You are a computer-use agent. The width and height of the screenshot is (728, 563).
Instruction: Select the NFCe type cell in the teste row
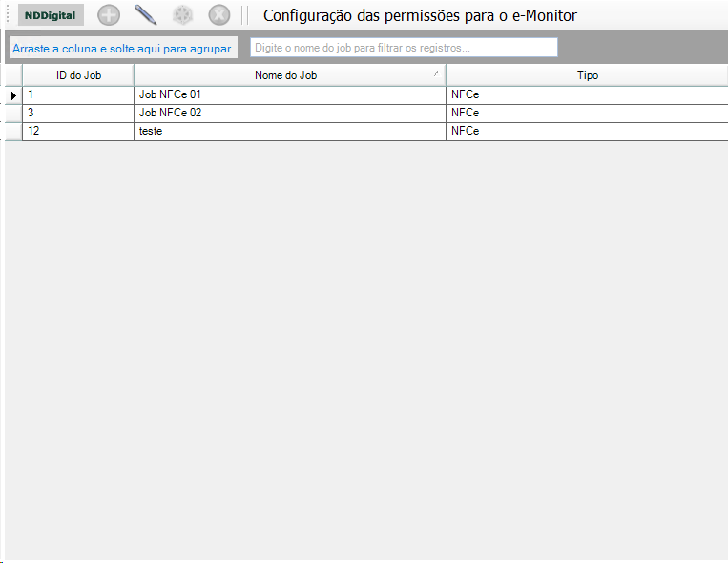pos(587,132)
